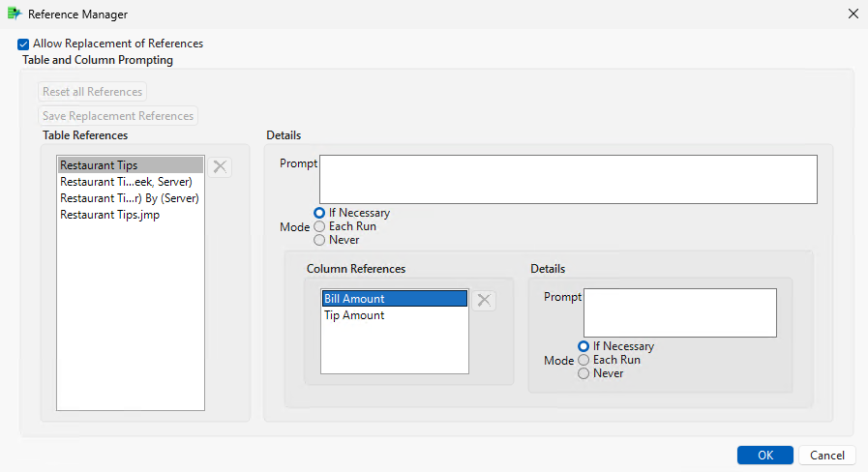This screenshot has width=868, height=472.
Task: Click the table Details Prompt text box
Action: click(x=568, y=179)
